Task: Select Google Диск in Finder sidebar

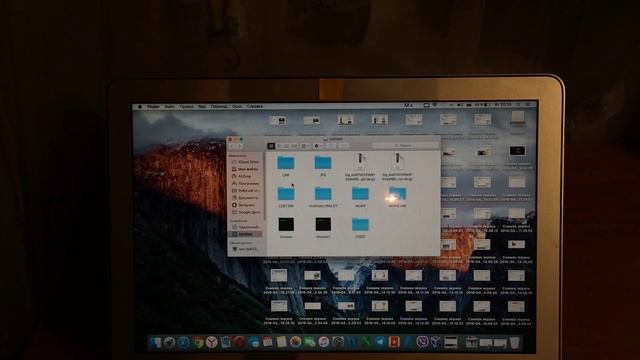Action: 245,212
